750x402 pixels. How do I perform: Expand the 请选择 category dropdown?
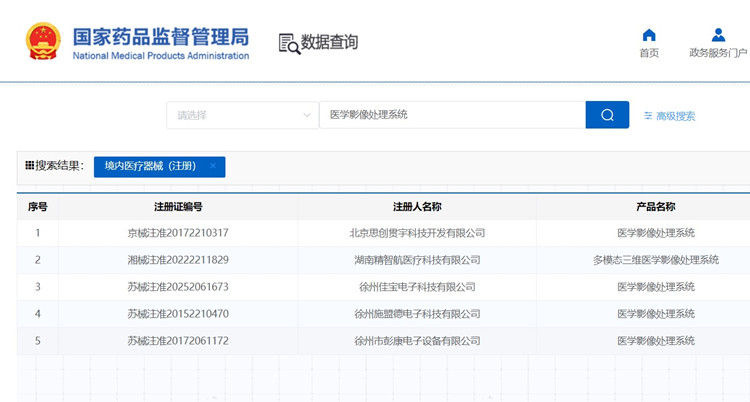[242, 115]
